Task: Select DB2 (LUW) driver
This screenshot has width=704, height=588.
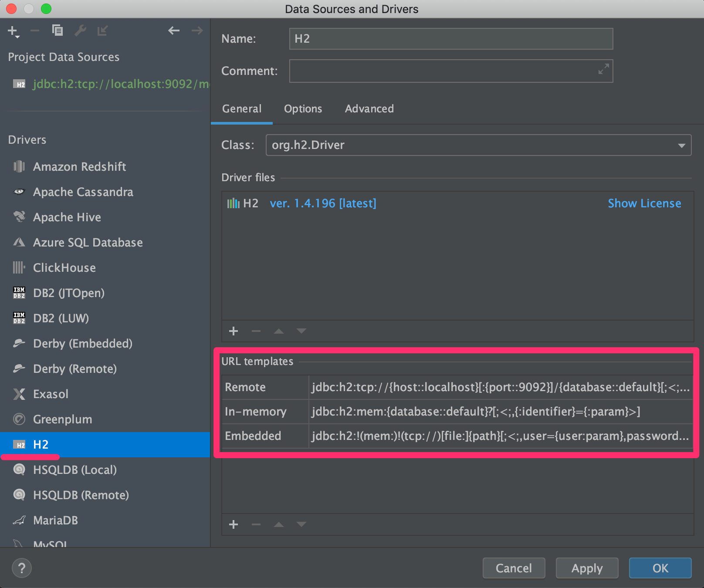Action: tap(105, 318)
